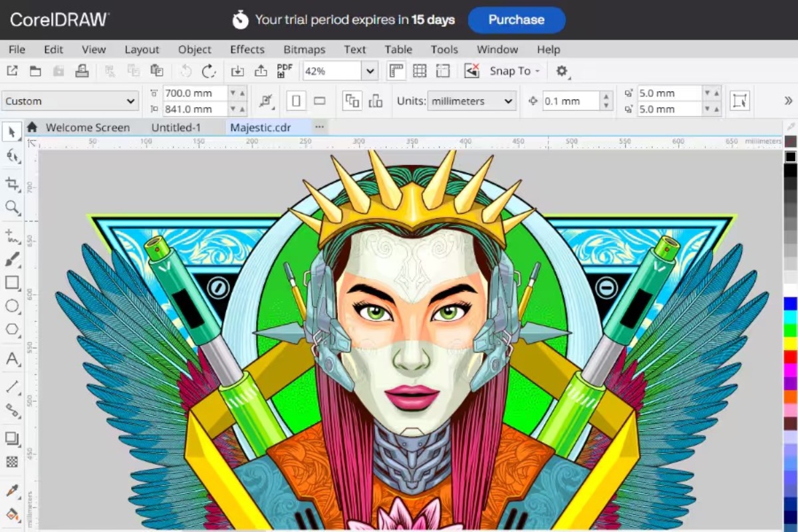Switch to the Untitled-1 tab
This screenshot has width=798, height=532.
point(175,127)
